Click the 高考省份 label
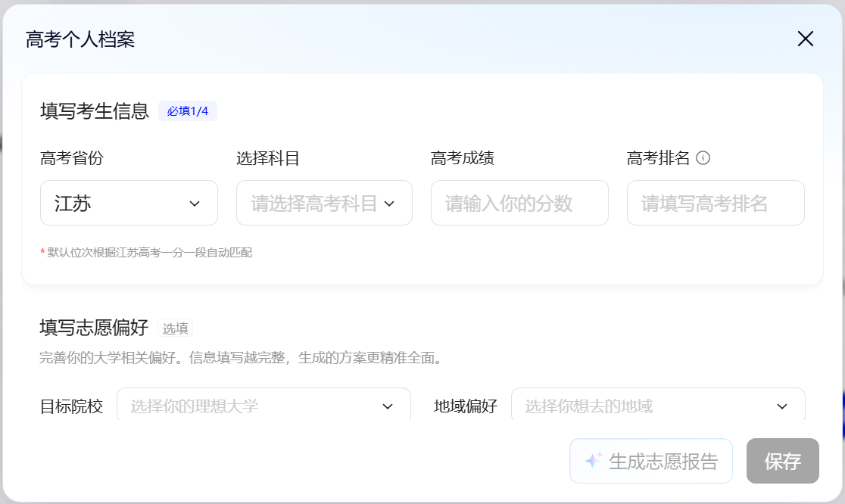The image size is (845, 504). coord(72,157)
